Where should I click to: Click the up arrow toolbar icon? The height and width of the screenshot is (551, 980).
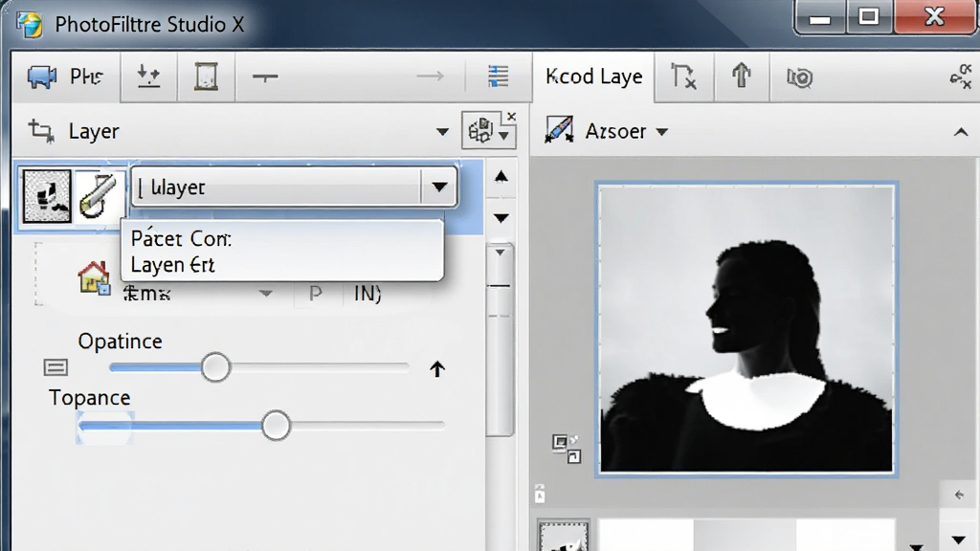(742, 76)
